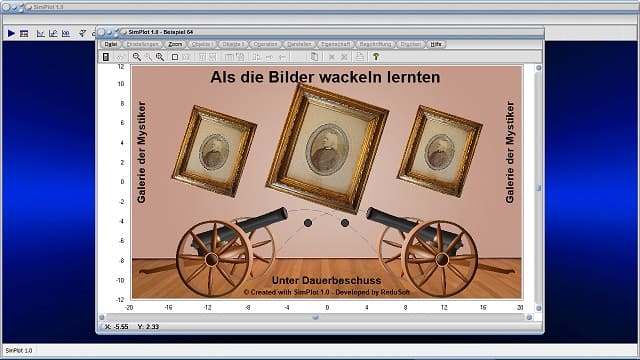Open the Objekte II menu

coord(233,44)
